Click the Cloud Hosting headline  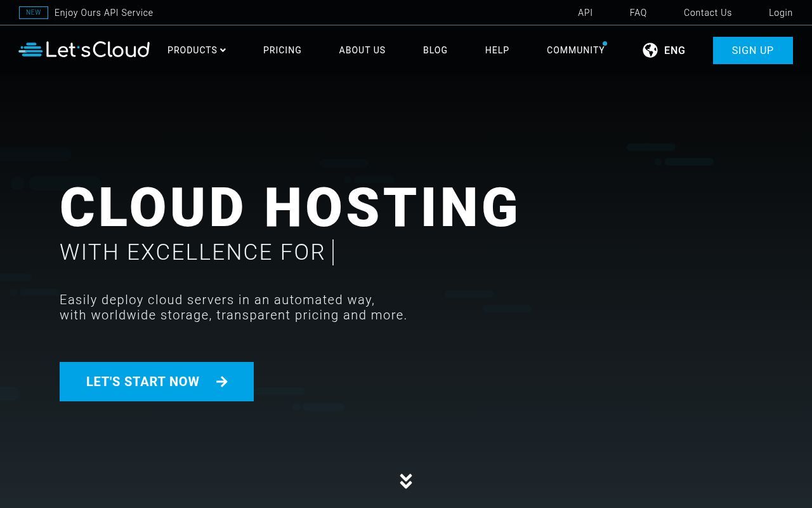(290, 208)
